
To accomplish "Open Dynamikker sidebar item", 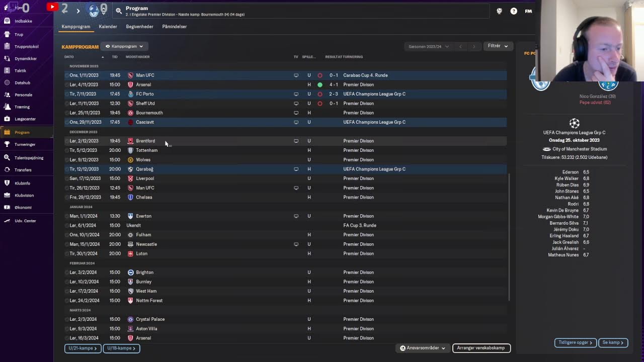I will pyautogui.click(x=25, y=58).
